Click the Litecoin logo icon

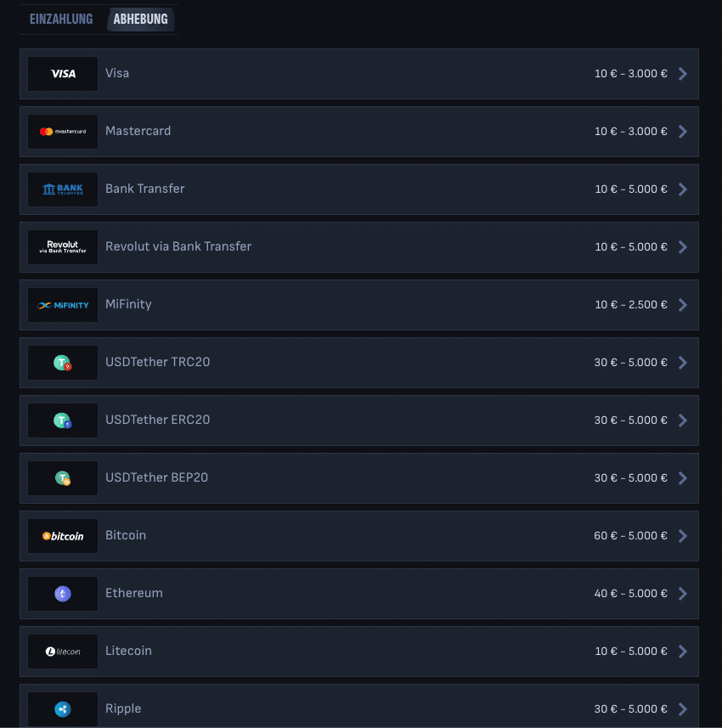pyautogui.click(x=63, y=652)
